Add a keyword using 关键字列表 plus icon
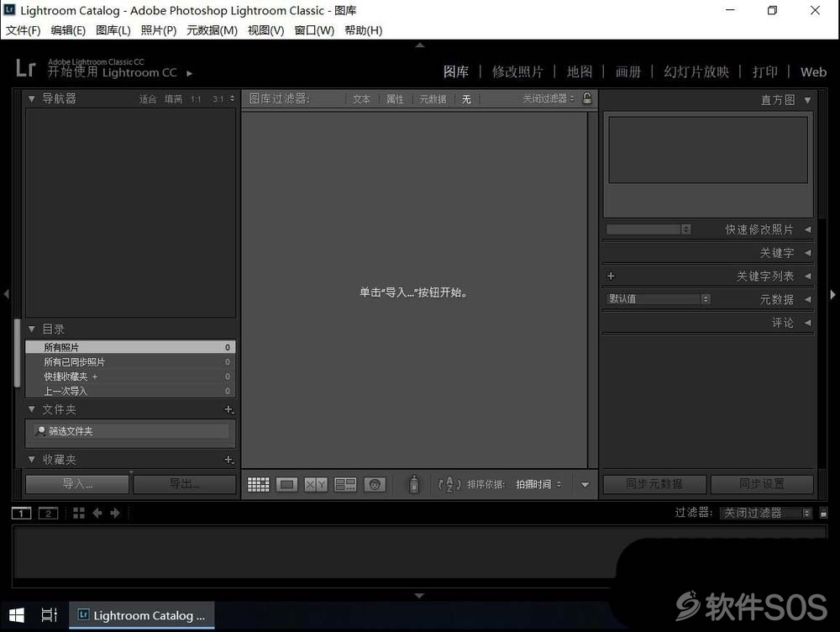 (x=611, y=276)
